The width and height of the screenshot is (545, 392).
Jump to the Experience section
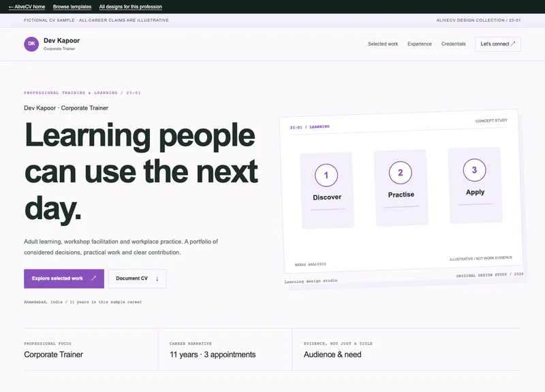pyautogui.click(x=420, y=44)
